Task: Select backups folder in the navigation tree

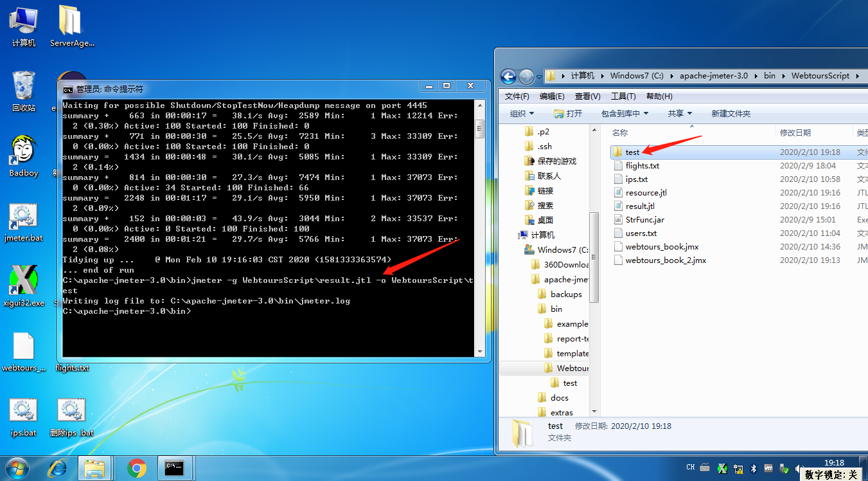Action: [x=566, y=294]
